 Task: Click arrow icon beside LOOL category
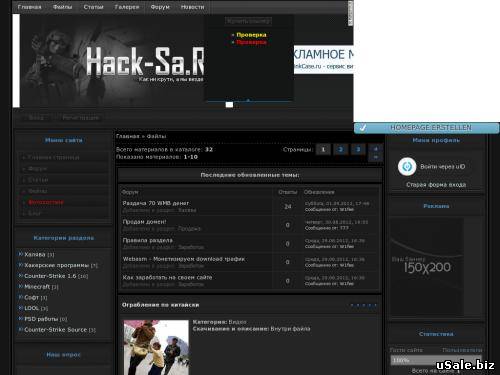point(20,308)
